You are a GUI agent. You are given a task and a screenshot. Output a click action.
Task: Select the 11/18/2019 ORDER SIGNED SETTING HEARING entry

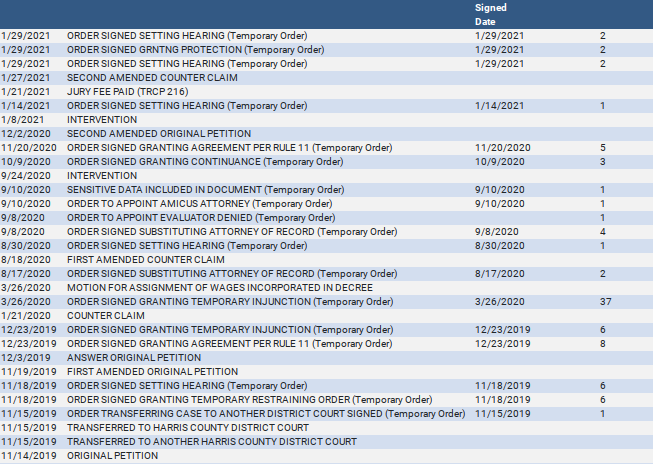click(x=187, y=386)
